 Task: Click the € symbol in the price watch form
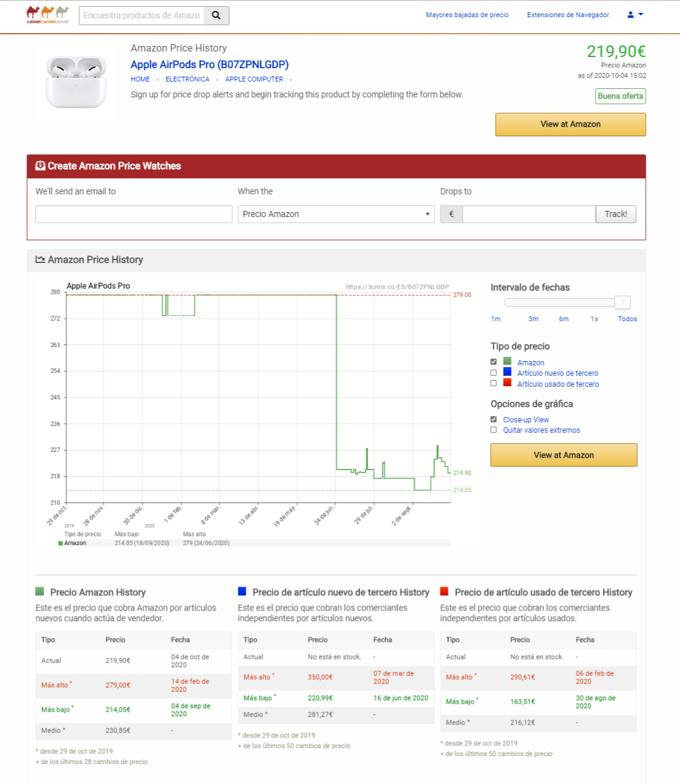(x=451, y=214)
